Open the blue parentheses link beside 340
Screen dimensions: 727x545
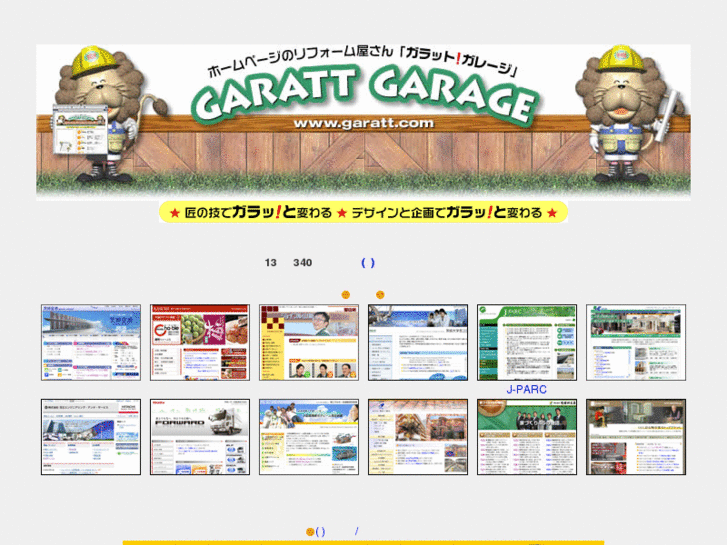(368, 263)
